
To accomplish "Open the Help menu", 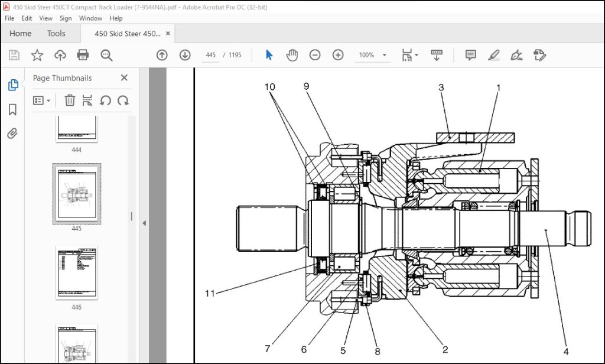I will click(116, 18).
